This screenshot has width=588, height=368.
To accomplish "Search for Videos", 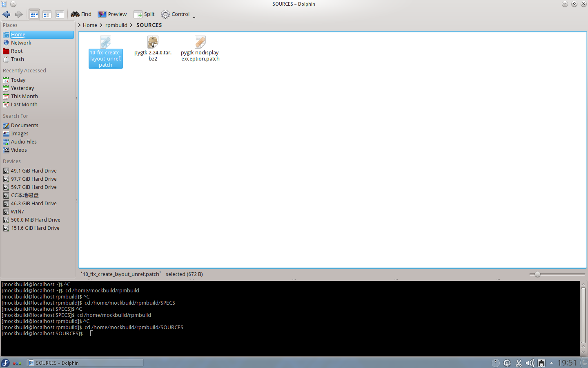I will pos(38,150).
